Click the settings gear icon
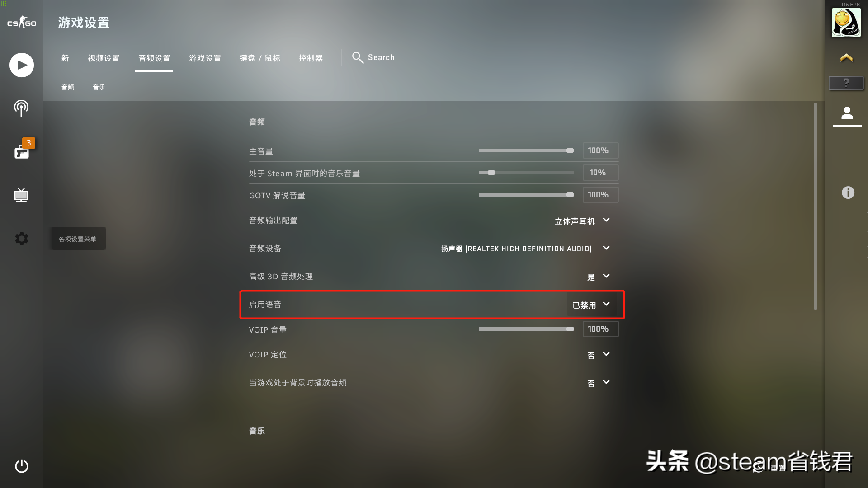The image size is (868, 488). (x=21, y=238)
